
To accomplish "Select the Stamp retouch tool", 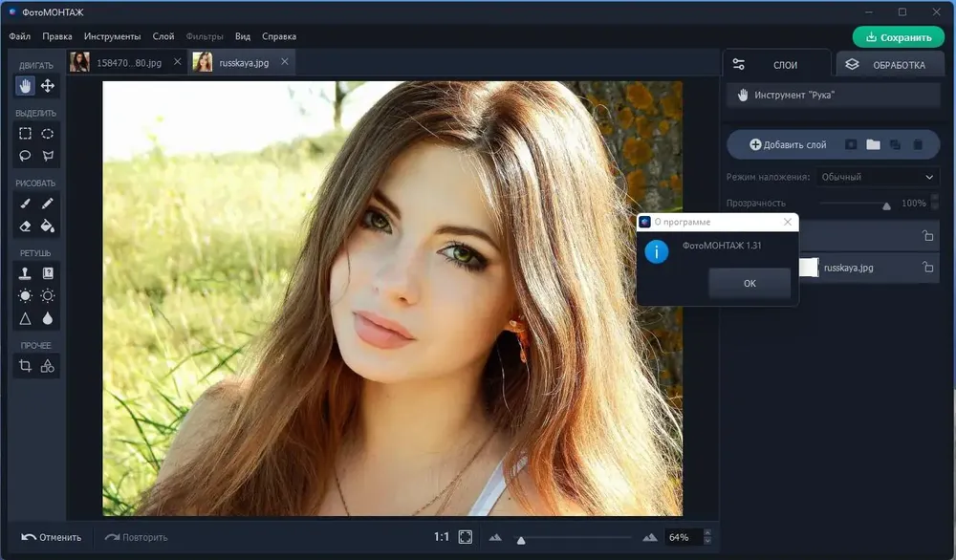I will (x=25, y=273).
